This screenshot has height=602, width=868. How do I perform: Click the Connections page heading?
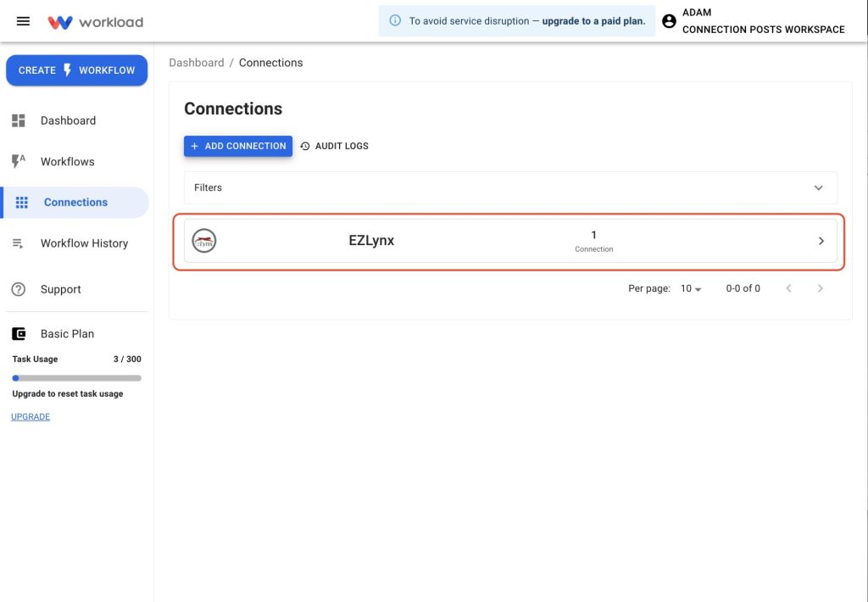pyautogui.click(x=233, y=109)
